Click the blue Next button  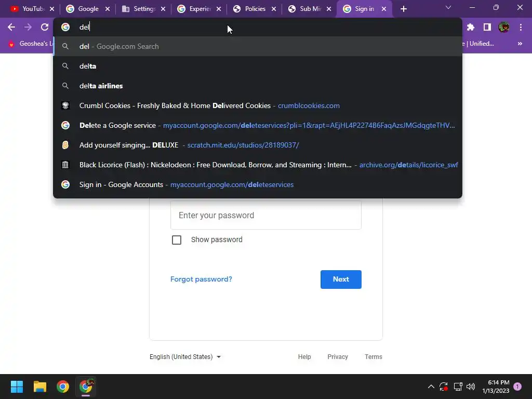(x=341, y=279)
